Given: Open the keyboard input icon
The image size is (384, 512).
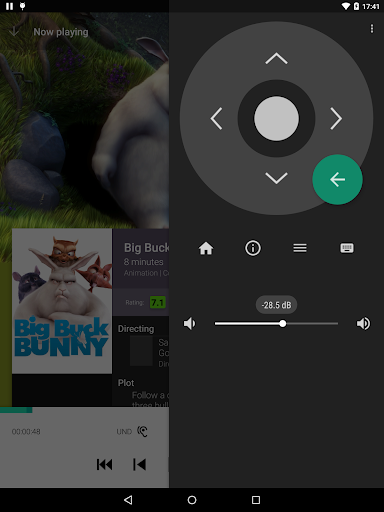Looking at the screenshot, I should click(x=347, y=248).
